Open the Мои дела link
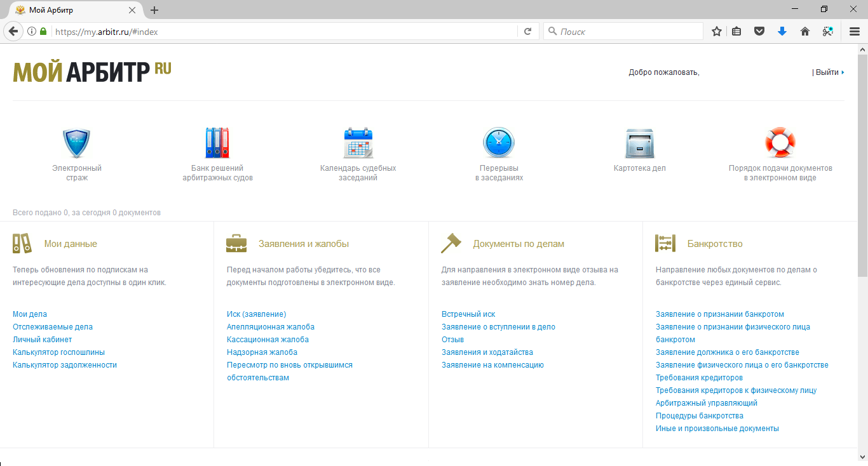This screenshot has width=868, height=466. (x=30, y=314)
